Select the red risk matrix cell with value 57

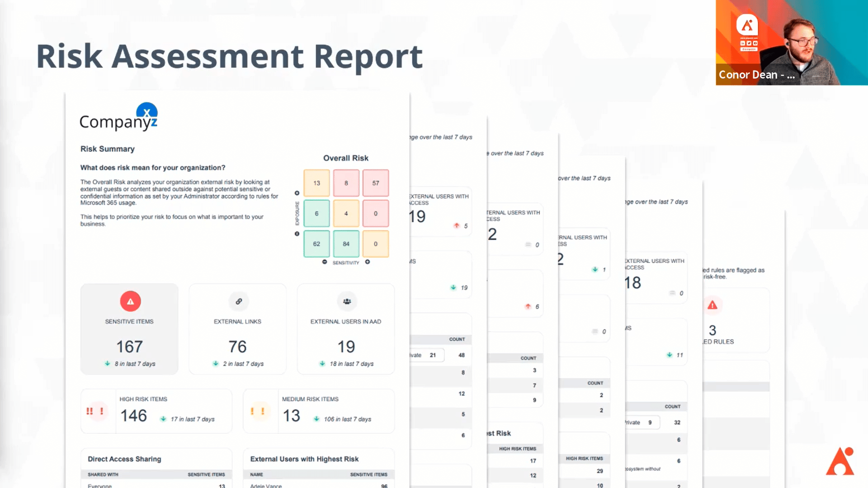point(376,183)
